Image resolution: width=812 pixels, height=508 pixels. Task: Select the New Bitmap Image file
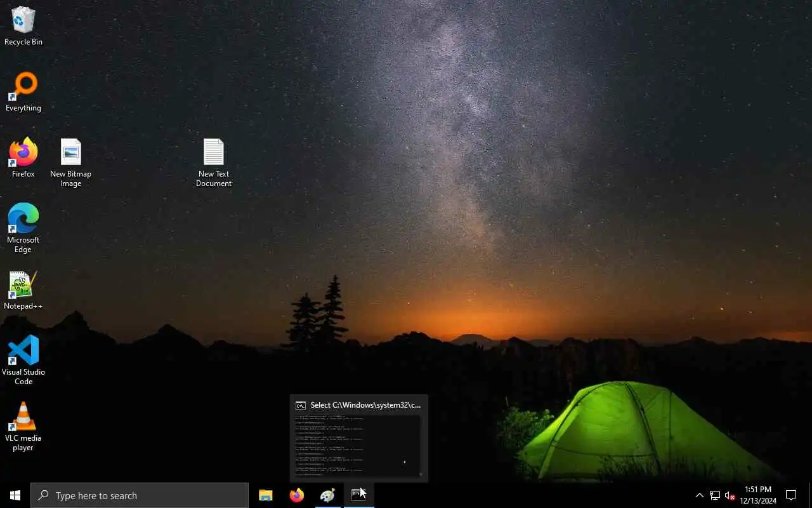70,163
